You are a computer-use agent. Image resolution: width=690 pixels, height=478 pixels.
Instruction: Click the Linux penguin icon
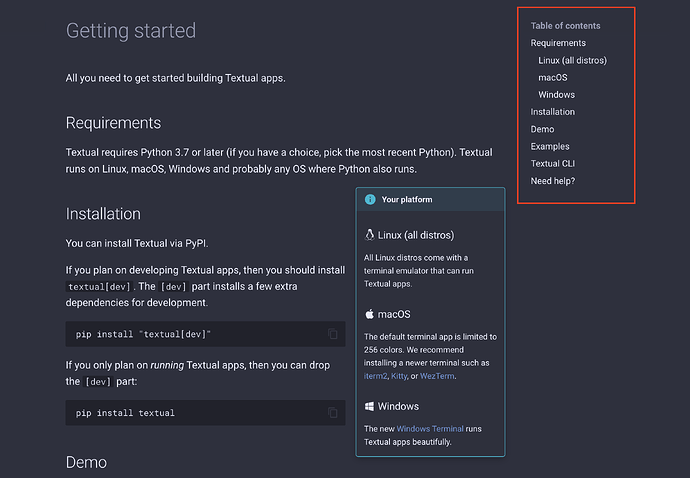(x=370, y=235)
